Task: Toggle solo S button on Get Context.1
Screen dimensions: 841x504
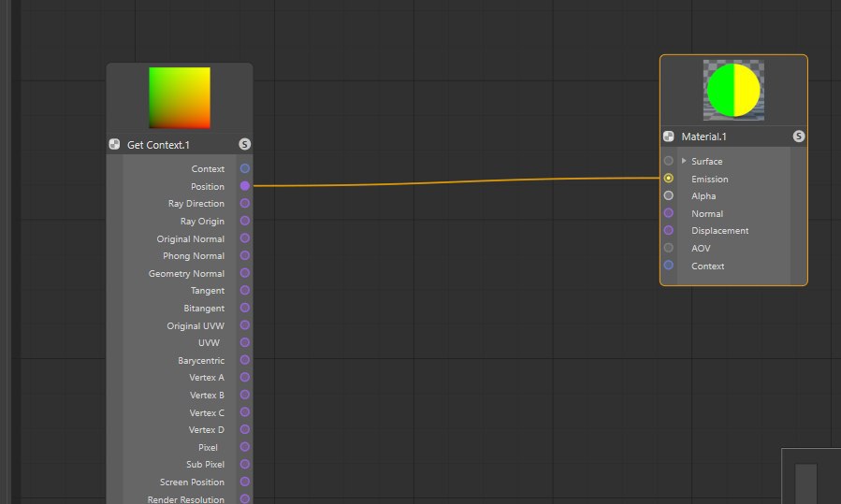Action: pyautogui.click(x=244, y=144)
